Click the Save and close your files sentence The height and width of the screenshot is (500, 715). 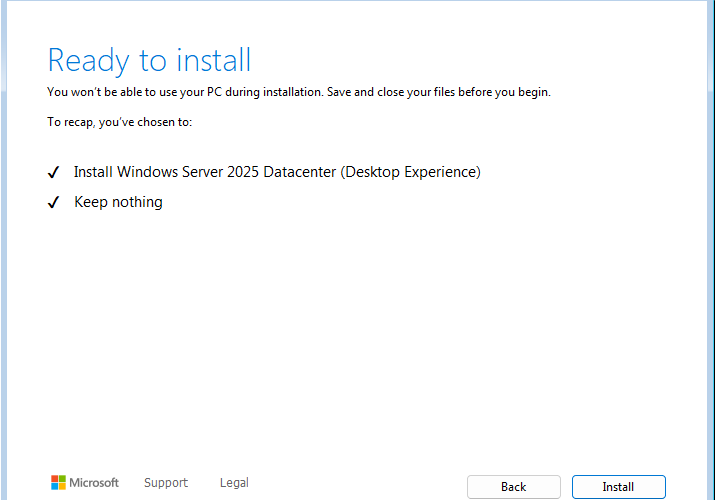click(x=439, y=92)
